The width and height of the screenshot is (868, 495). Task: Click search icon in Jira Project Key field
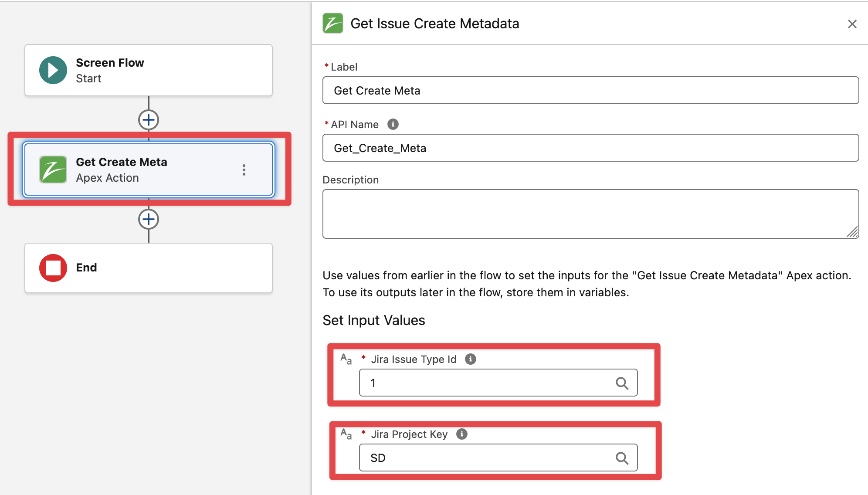coord(622,458)
